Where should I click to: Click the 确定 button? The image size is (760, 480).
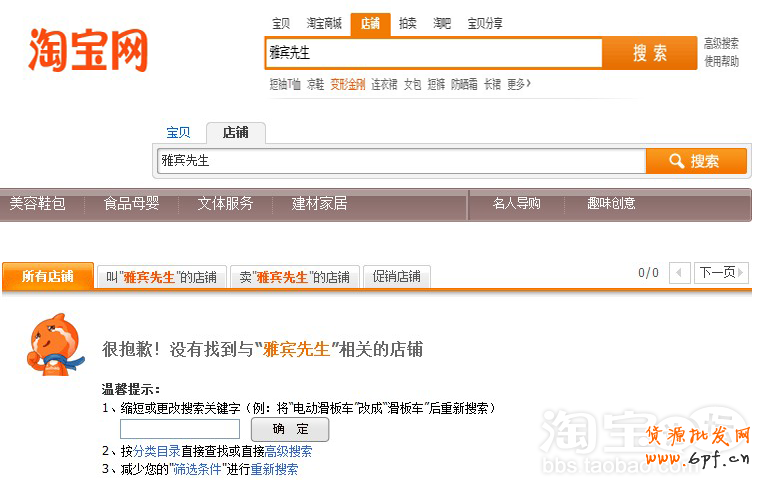[290, 429]
